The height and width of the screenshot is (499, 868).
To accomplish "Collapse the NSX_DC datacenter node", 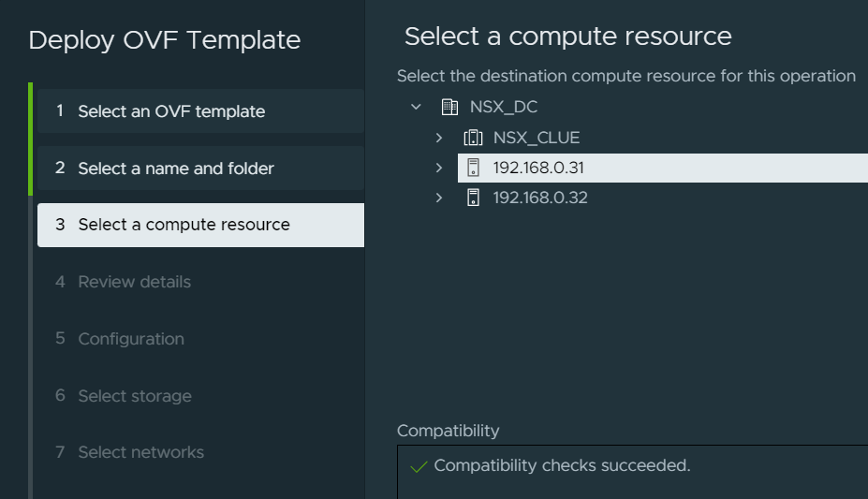I will tap(417, 107).
